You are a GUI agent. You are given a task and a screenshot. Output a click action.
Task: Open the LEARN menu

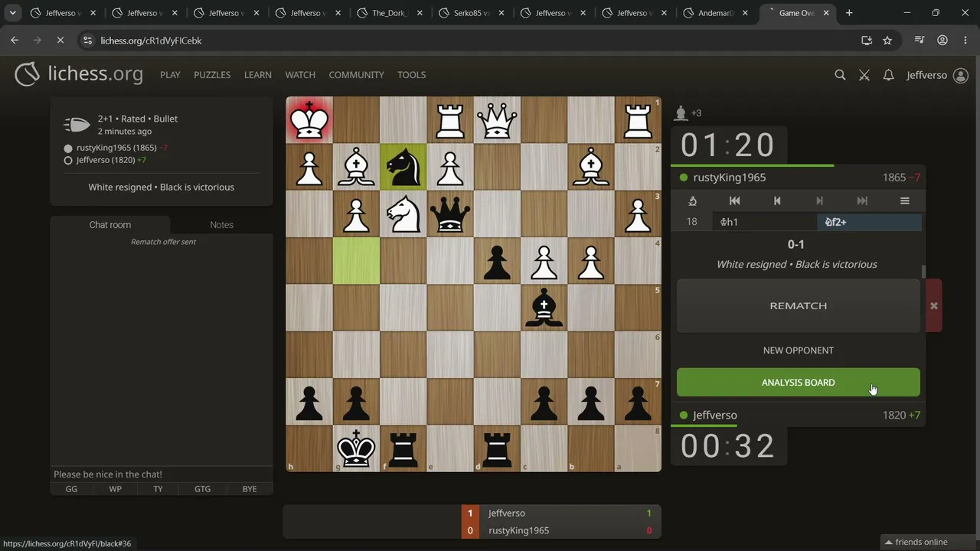point(258,75)
